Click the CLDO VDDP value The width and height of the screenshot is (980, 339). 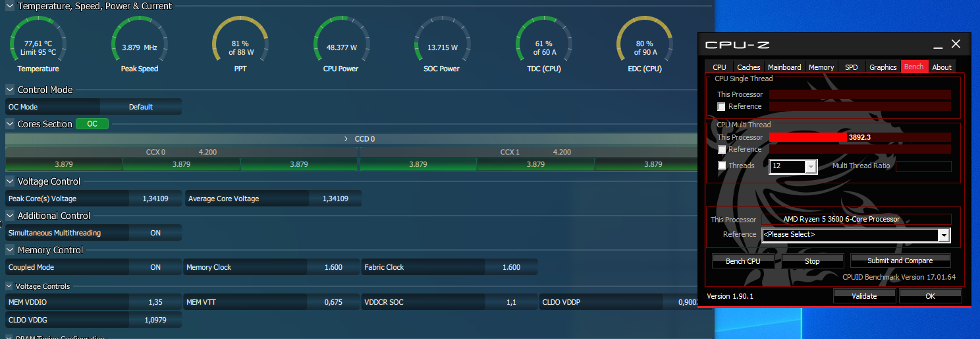point(681,302)
